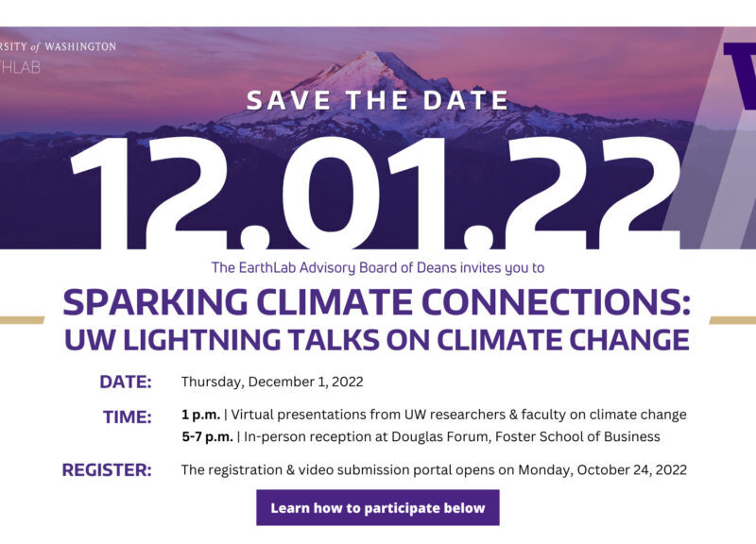Image resolution: width=756 pixels, height=544 pixels.
Task: Click the Sparking Climate Connections title
Action: pos(377,304)
